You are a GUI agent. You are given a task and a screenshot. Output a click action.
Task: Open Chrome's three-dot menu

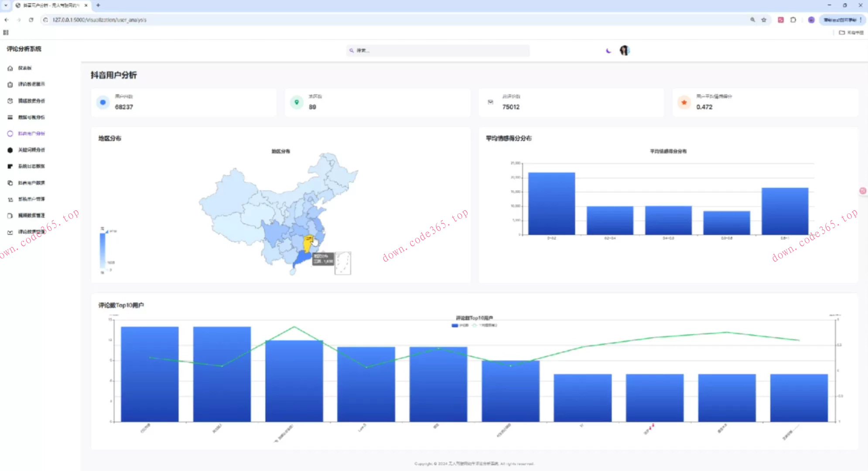(861, 20)
